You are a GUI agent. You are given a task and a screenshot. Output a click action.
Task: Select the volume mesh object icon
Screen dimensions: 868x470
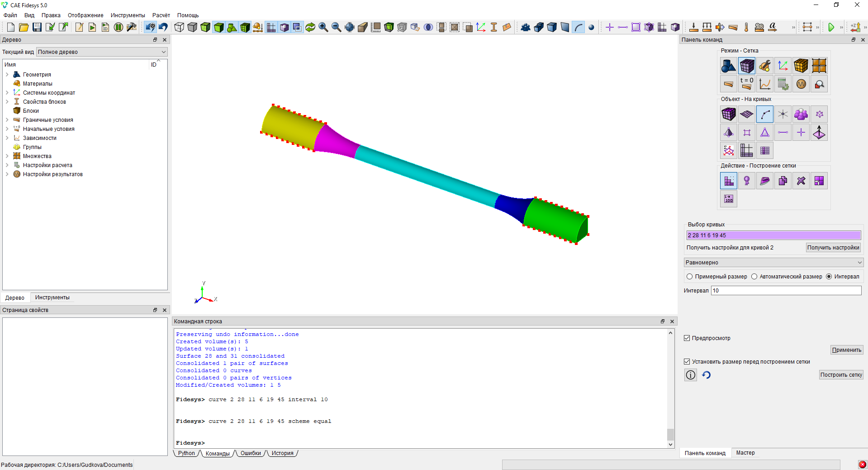tap(729, 115)
